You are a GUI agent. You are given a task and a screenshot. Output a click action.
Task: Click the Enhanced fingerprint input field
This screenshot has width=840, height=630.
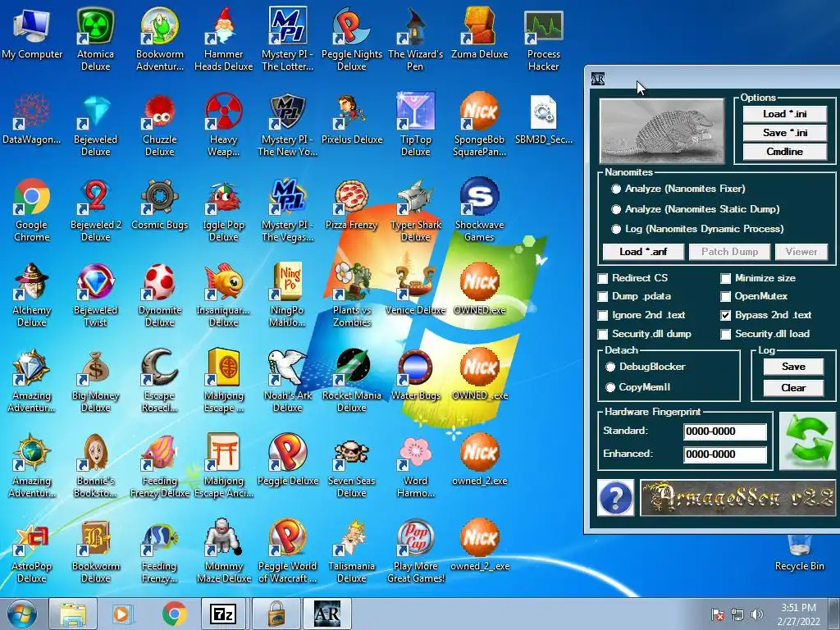[x=725, y=454]
